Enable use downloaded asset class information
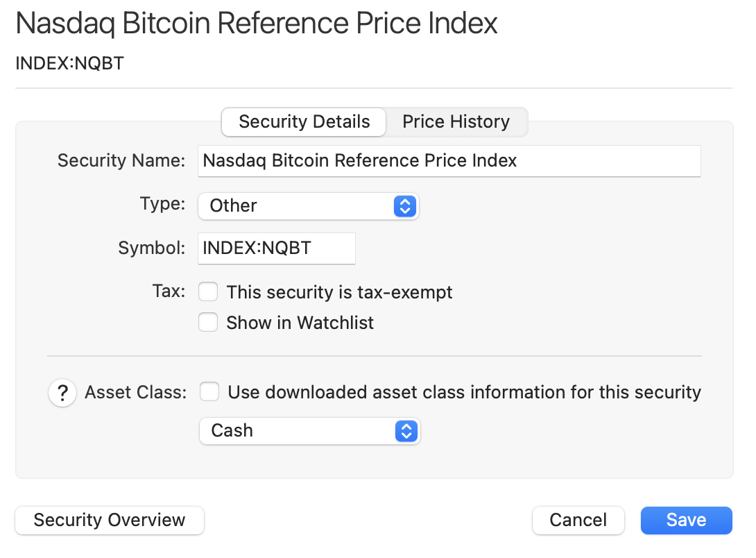This screenshot has width=756, height=558. (x=209, y=393)
